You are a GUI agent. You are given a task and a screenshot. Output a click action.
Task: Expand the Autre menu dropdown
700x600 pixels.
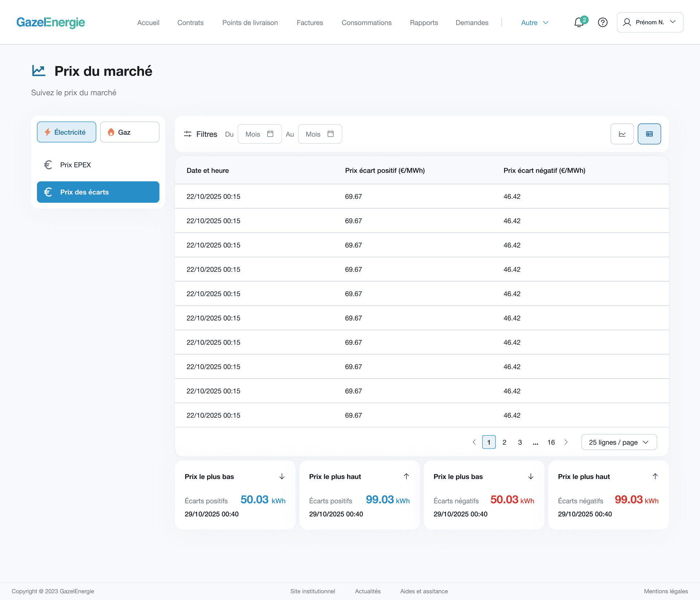click(534, 23)
